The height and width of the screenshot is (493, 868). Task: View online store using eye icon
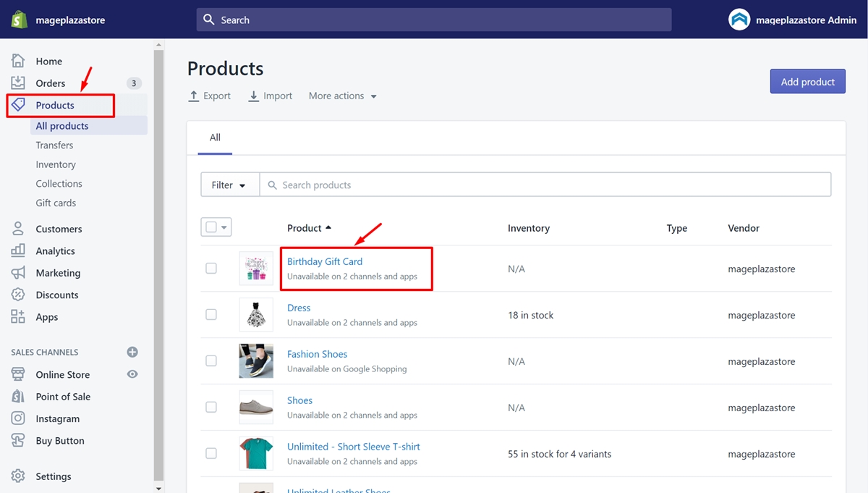coord(132,374)
